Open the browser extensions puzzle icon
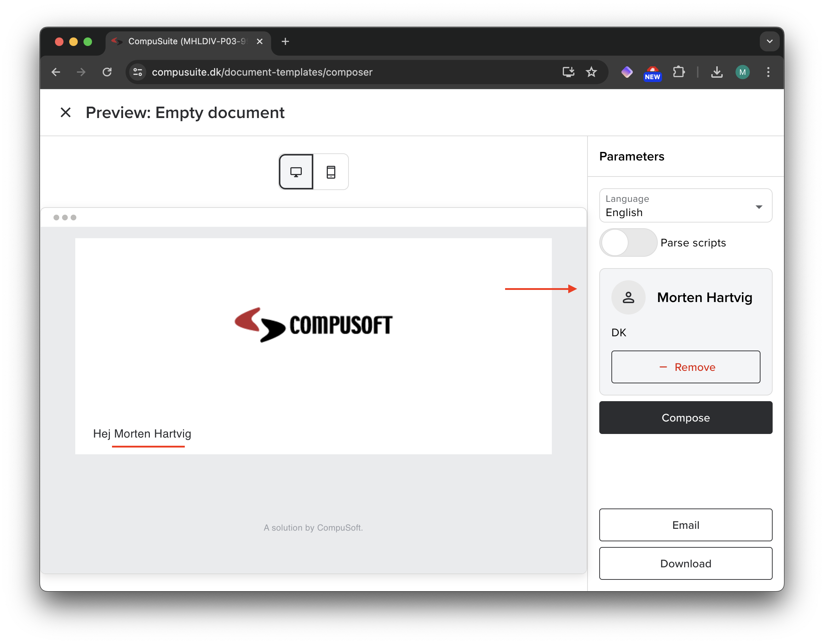Screen dimensions: 824x644 click(x=678, y=72)
